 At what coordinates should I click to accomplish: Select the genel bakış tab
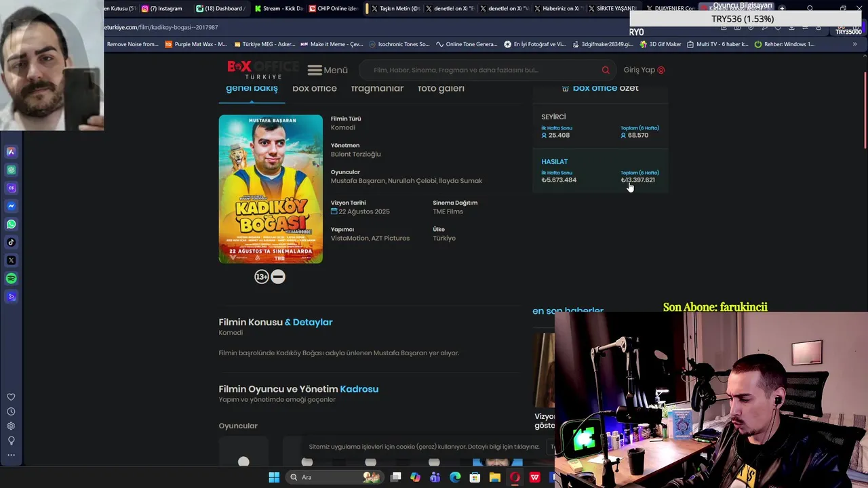[252, 88]
